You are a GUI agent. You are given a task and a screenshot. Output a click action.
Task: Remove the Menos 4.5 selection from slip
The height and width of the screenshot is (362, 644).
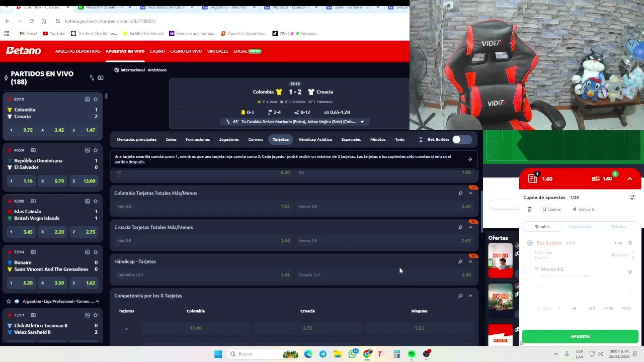click(630, 272)
